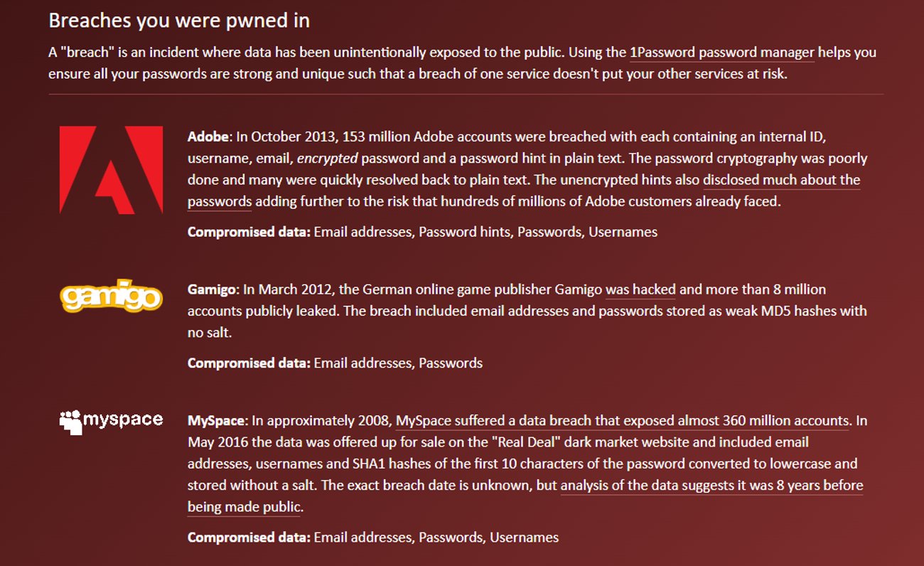This screenshot has height=566, width=924.
Task: Click the bold "MySpace" breach title
Action: coord(217,420)
